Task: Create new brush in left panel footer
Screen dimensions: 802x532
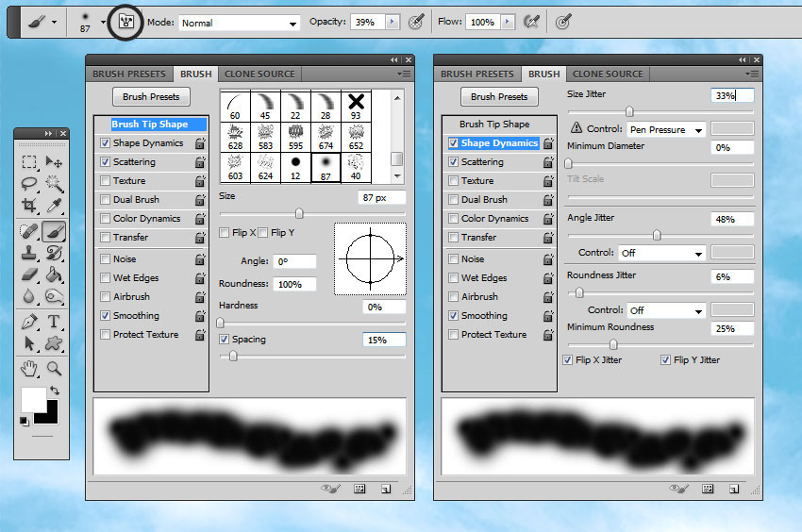Action: [386, 489]
